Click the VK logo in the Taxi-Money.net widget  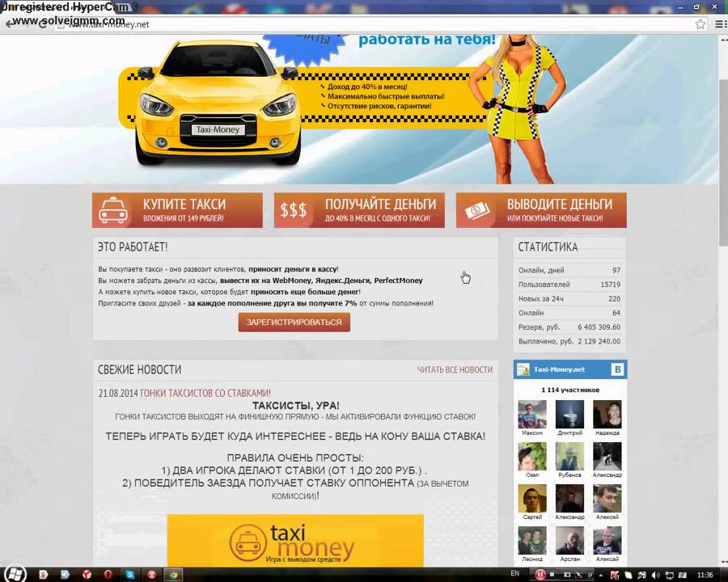click(617, 369)
